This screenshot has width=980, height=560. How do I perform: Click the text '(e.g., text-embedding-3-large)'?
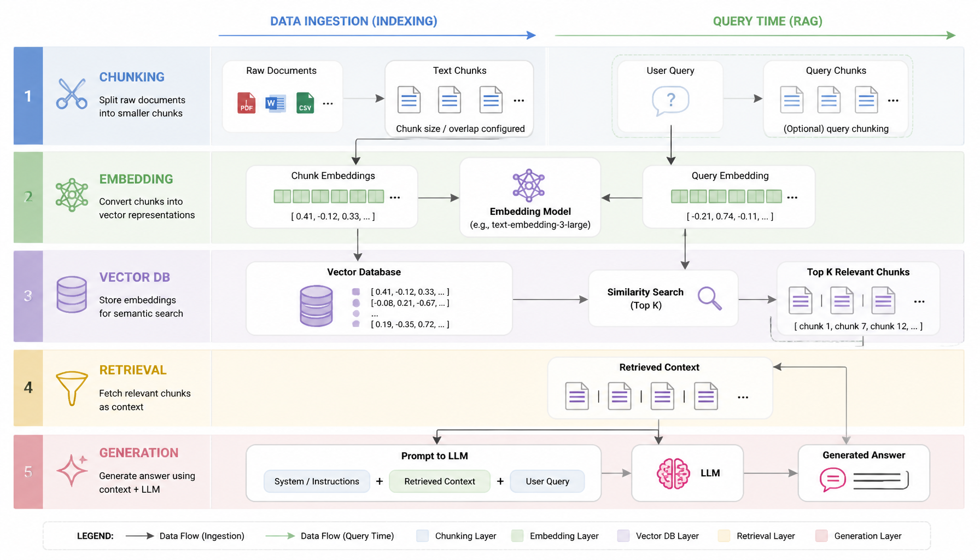click(530, 225)
